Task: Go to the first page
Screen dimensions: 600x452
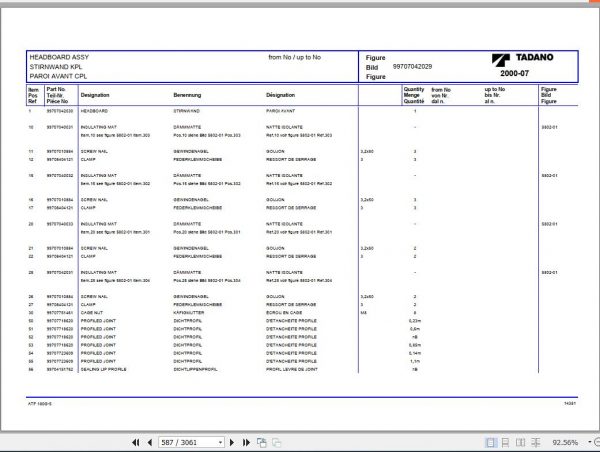Action: [x=135, y=442]
